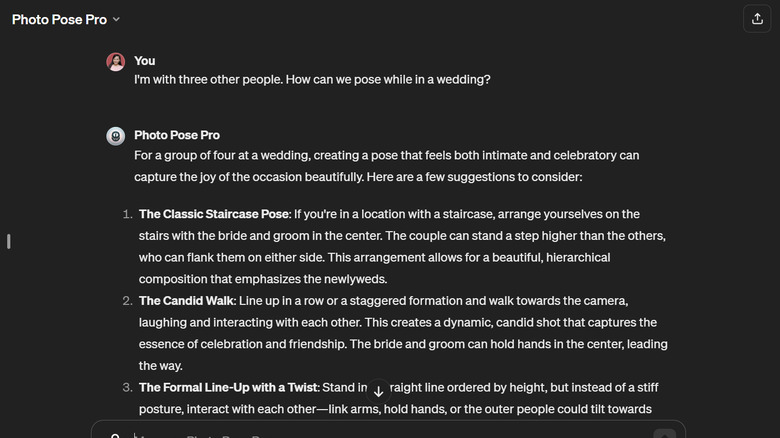Expand the chevron next to Photo Pose Pro
Screen dimensions: 780x438
click(x=116, y=19)
